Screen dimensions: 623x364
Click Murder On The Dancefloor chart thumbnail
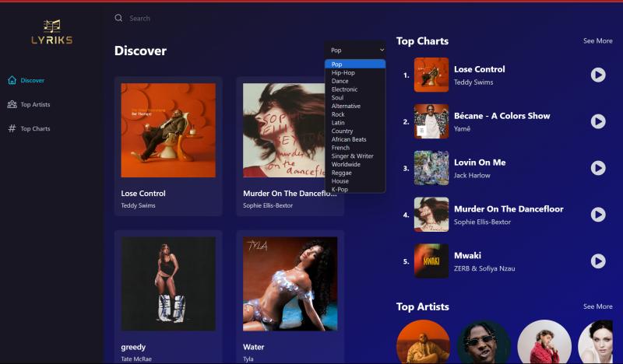coord(431,215)
